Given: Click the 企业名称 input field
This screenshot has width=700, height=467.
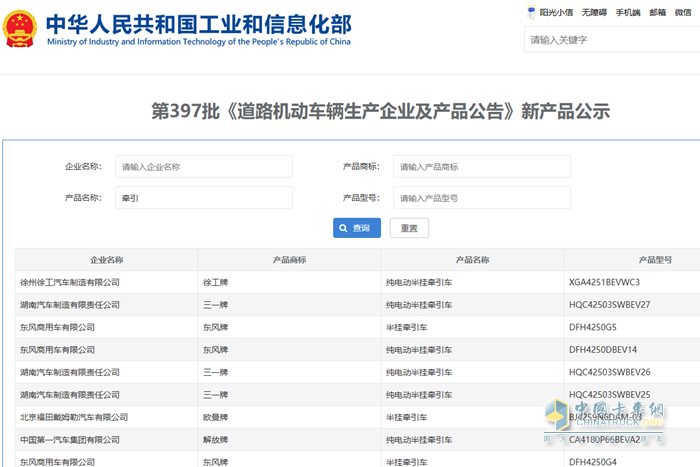Looking at the screenshot, I should click(204, 167).
